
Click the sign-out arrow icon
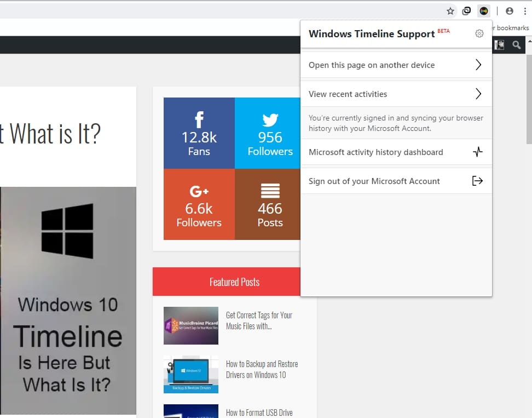pos(477,181)
